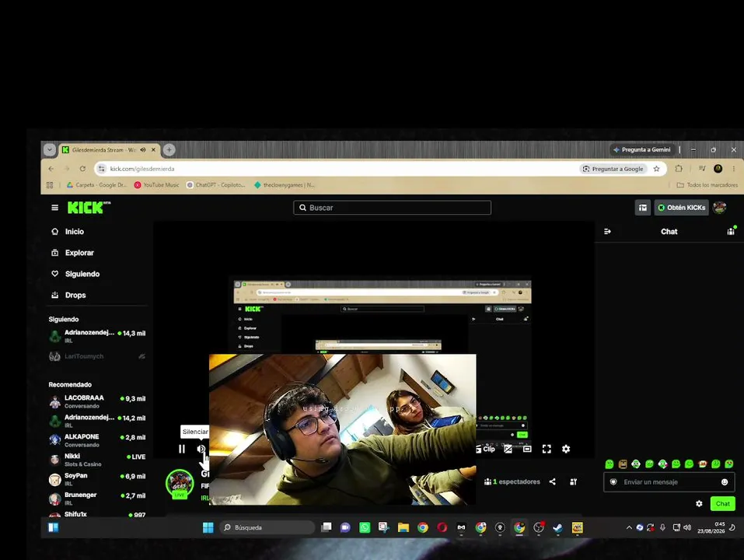Open Adrianozendej recommended channel showing 14,2 mil
This screenshot has height=560, width=744.
(x=97, y=421)
